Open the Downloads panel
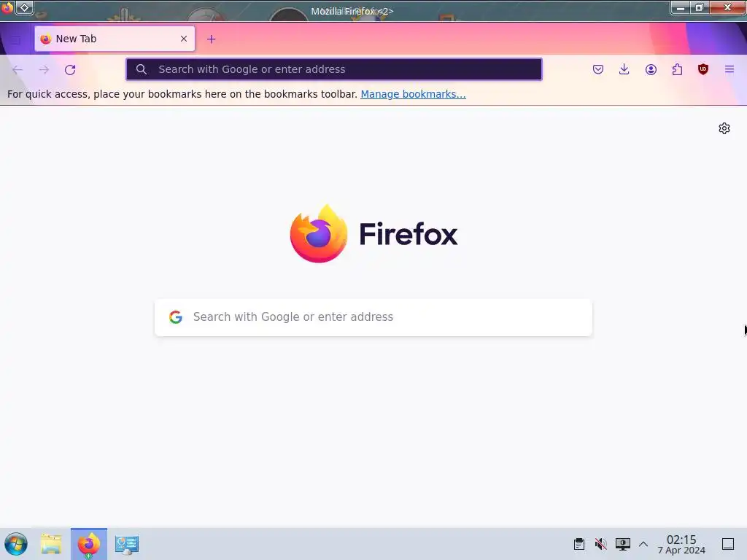This screenshot has height=560, width=747. 624,69
